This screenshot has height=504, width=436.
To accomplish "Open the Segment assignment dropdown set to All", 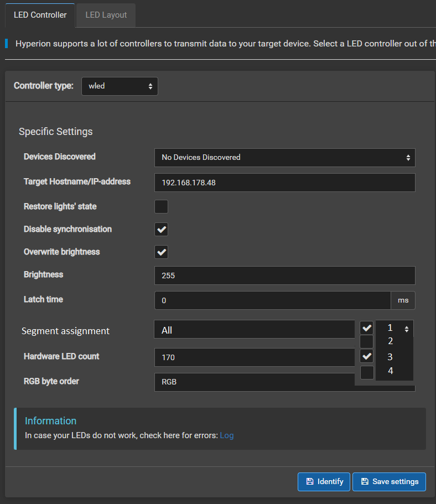I will pos(255,329).
